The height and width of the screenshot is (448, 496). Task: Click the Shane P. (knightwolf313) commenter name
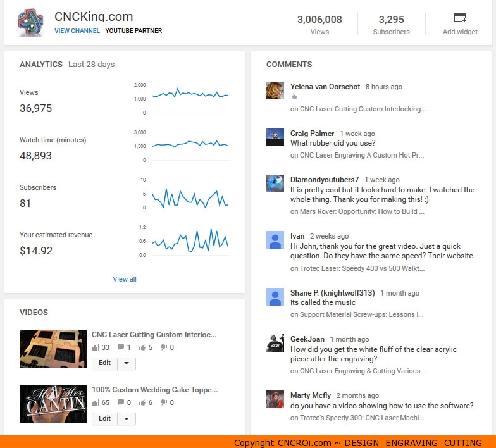(x=333, y=293)
